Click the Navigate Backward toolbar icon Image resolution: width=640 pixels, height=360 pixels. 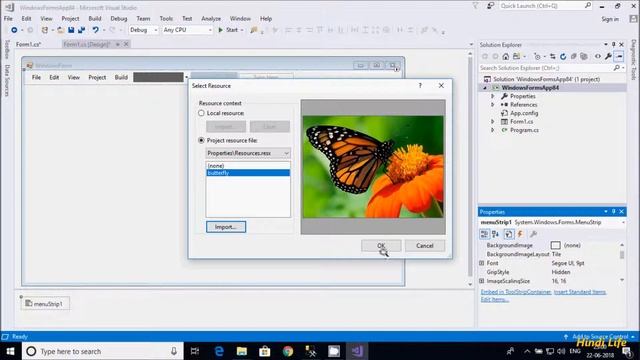14,30
